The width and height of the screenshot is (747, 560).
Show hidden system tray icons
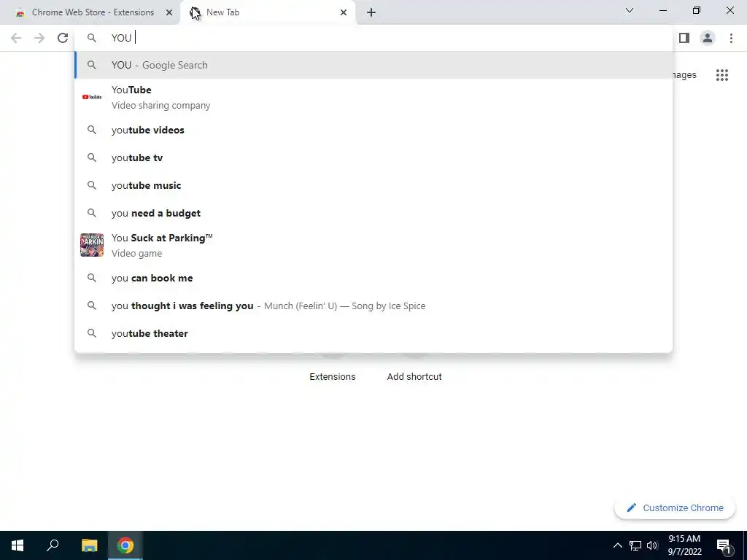click(617, 545)
